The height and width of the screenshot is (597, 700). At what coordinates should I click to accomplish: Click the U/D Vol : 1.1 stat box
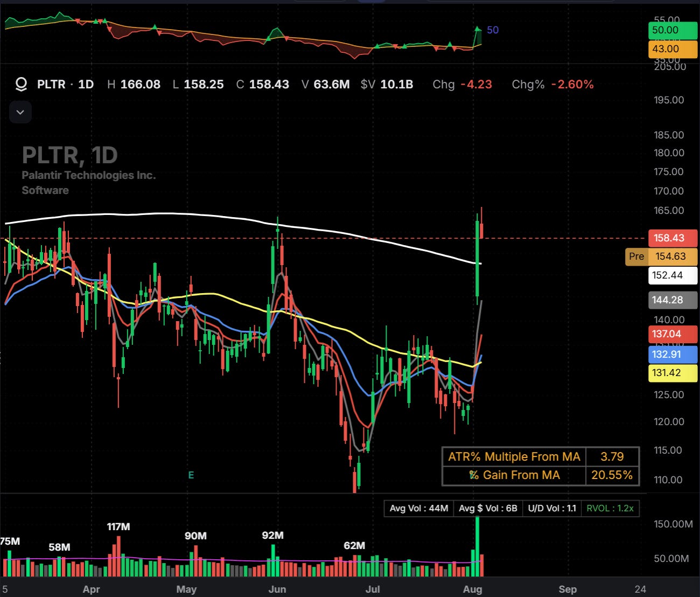coord(552,508)
